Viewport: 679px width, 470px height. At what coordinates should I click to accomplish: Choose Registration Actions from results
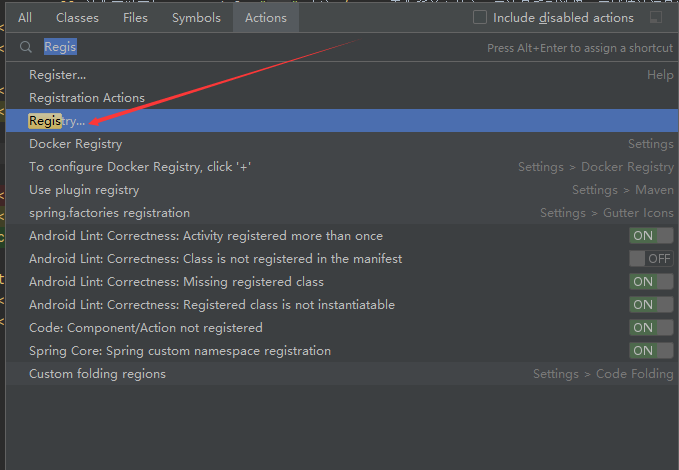(x=87, y=98)
